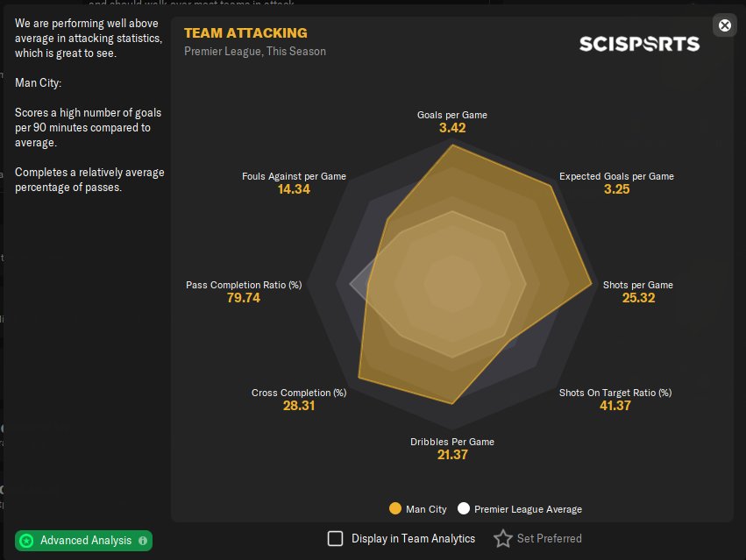Select the Pass Completion Ratio stat
746x560 pixels.
pyautogui.click(x=244, y=285)
